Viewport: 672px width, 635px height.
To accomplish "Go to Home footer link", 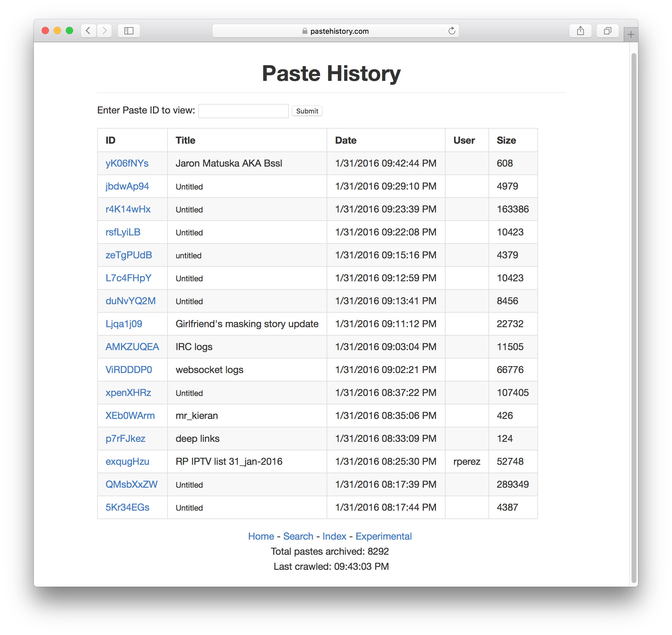I will click(x=261, y=537).
